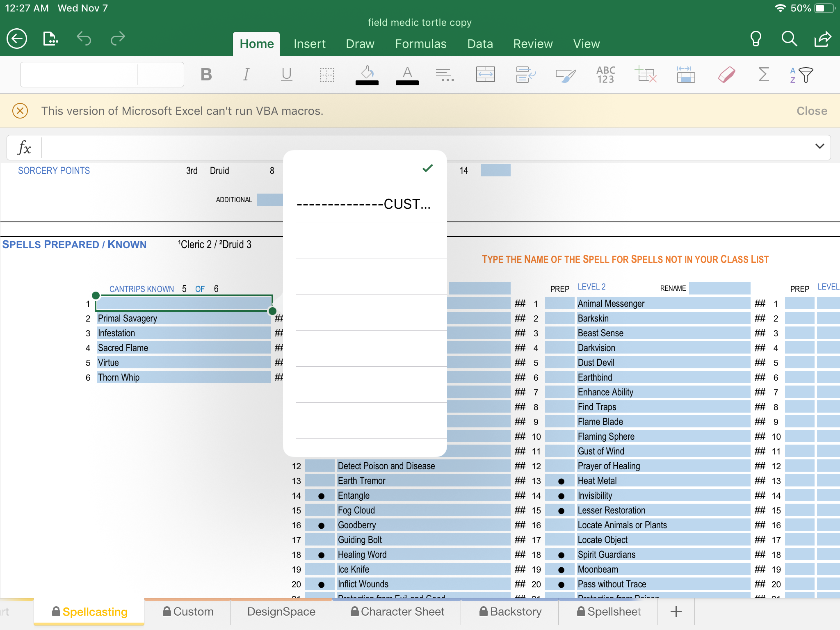This screenshot has width=840, height=630.
Task: Tap the Italic formatting icon
Action: pos(246,75)
